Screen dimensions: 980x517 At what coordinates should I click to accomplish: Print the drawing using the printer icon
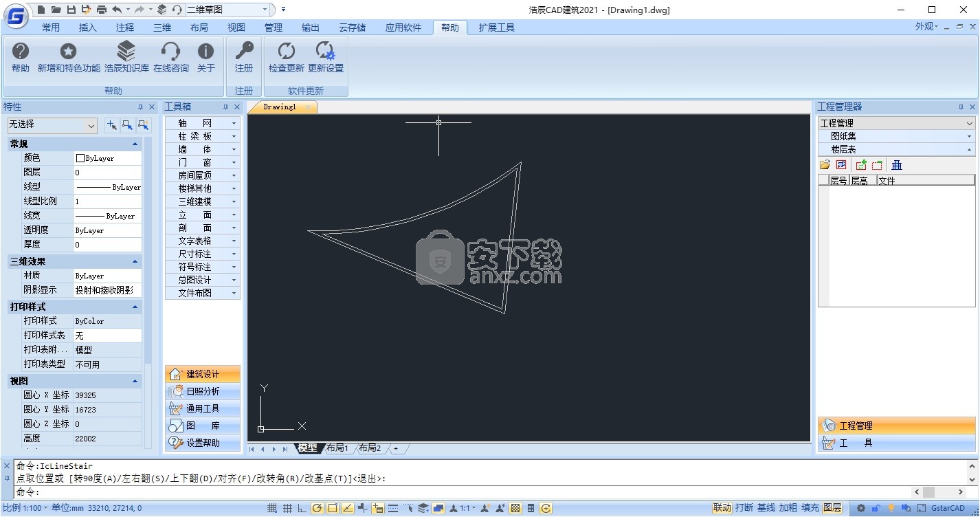101,10
